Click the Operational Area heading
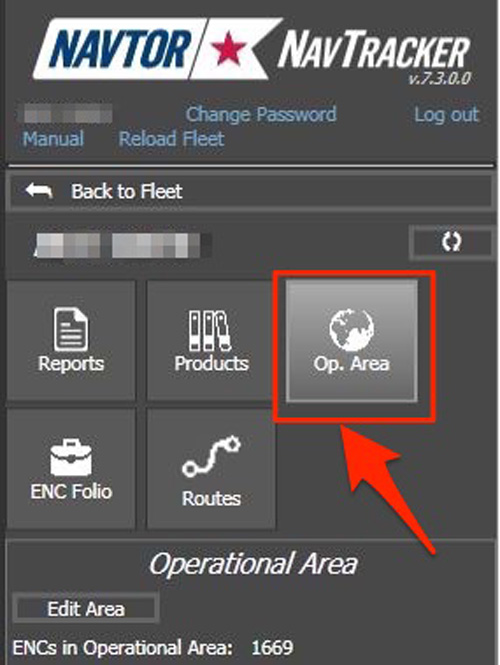 253,564
